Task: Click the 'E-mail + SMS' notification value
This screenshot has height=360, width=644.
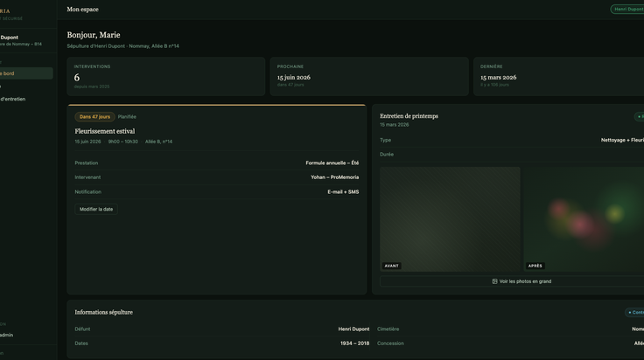Action: [343, 192]
